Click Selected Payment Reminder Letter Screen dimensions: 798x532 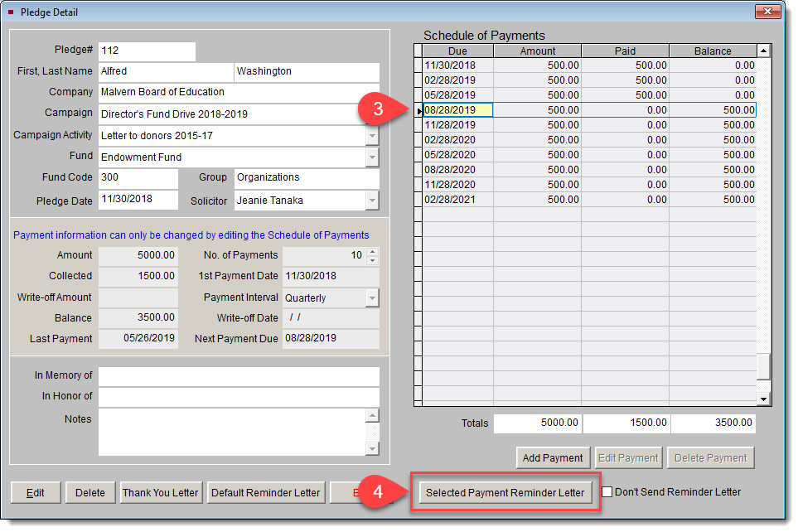505,491
